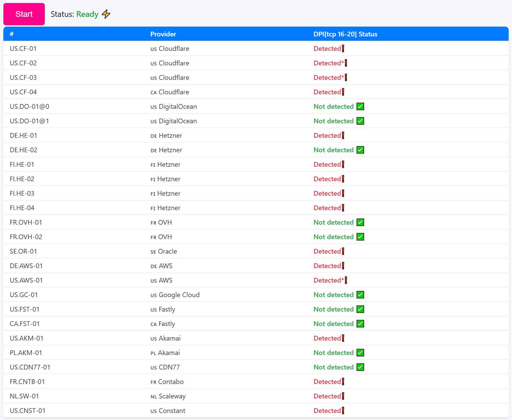
Task: Click the green check icon for US.DO-01@0
Action: click(360, 106)
